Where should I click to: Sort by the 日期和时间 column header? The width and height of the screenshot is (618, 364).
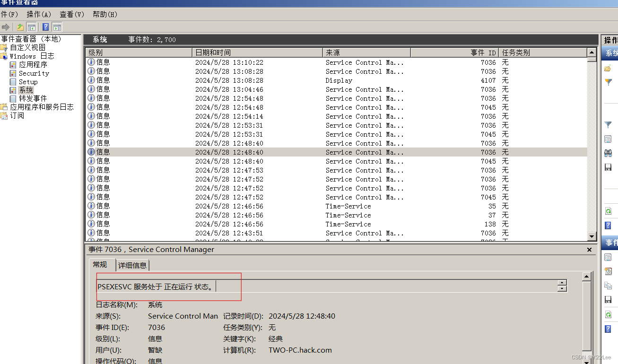point(257,52)
